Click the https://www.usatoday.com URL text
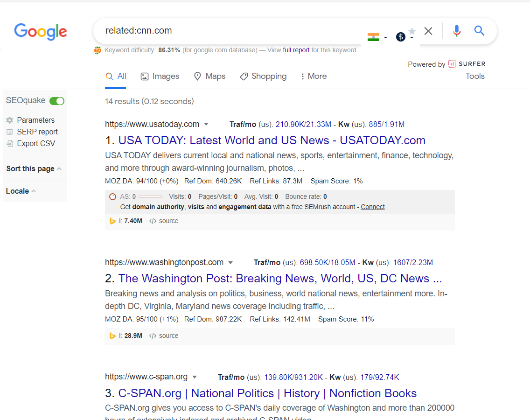 (x=152, y=124)
